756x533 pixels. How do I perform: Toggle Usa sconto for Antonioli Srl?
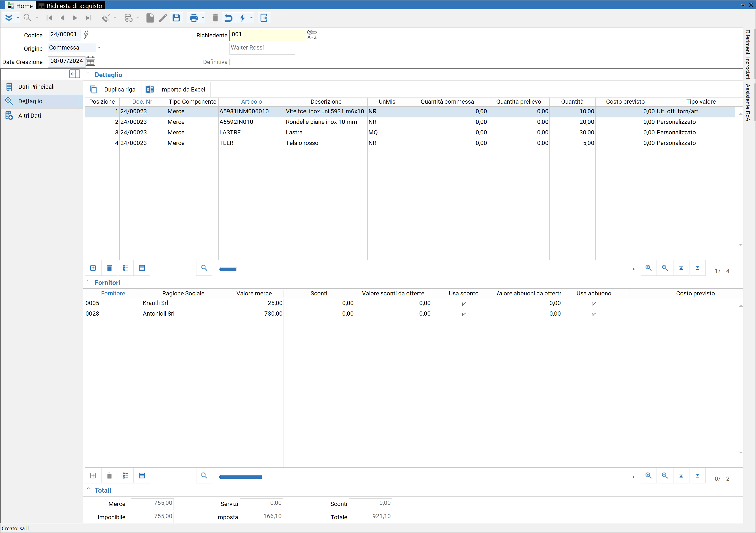464,314
